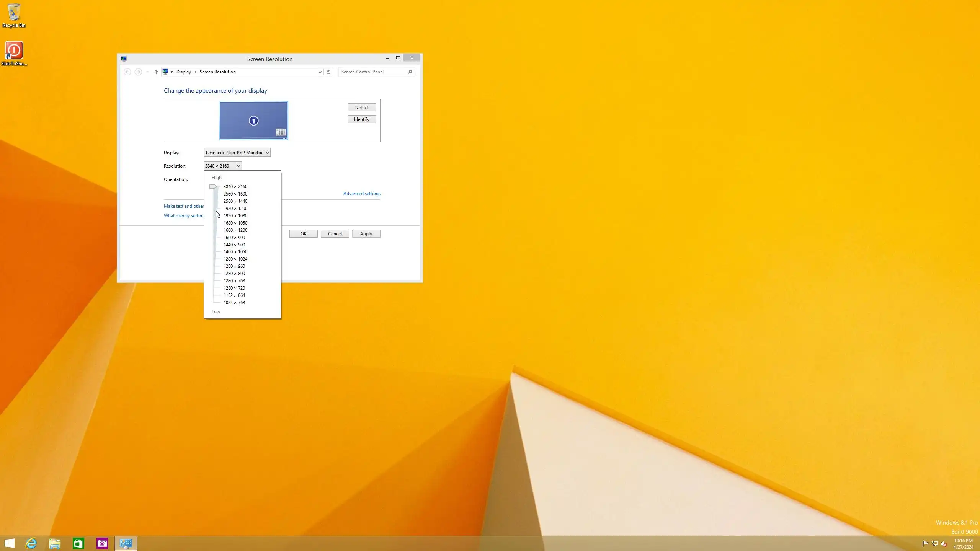980x551 pixels.
Task: Click the monitor 1 preview thumbnail
Action: pyautogui.click(x=253, y=121)
